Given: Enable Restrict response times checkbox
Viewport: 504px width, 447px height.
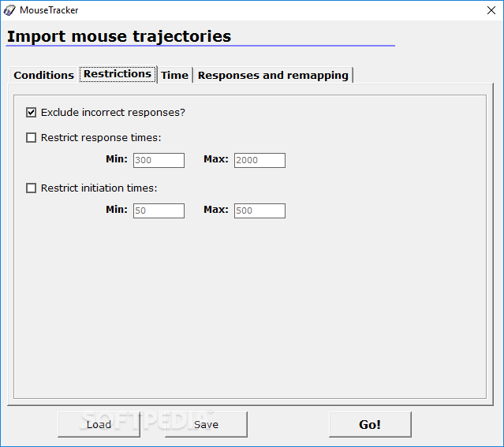Looking at the screenshot, I should click(32, 137).
